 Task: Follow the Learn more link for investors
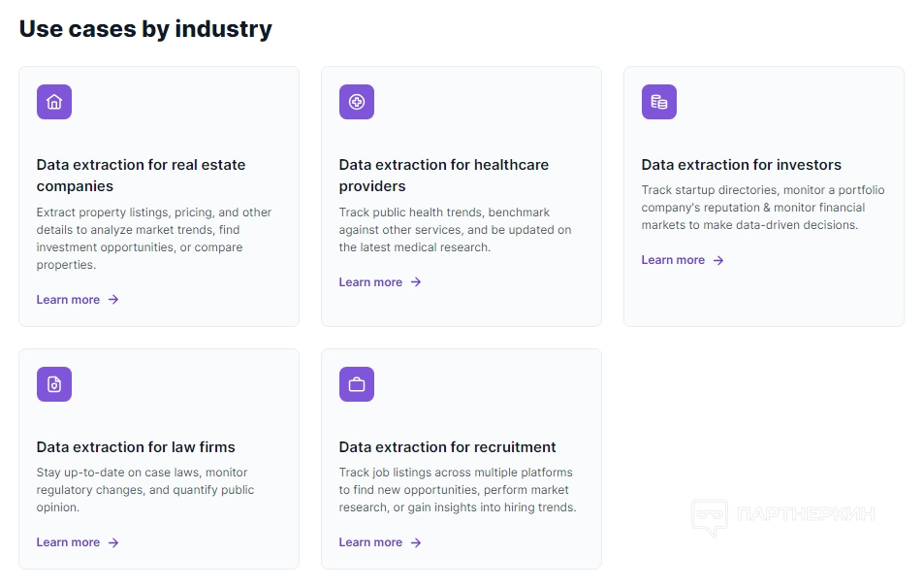pyautogui.click(x=673, y=260)
